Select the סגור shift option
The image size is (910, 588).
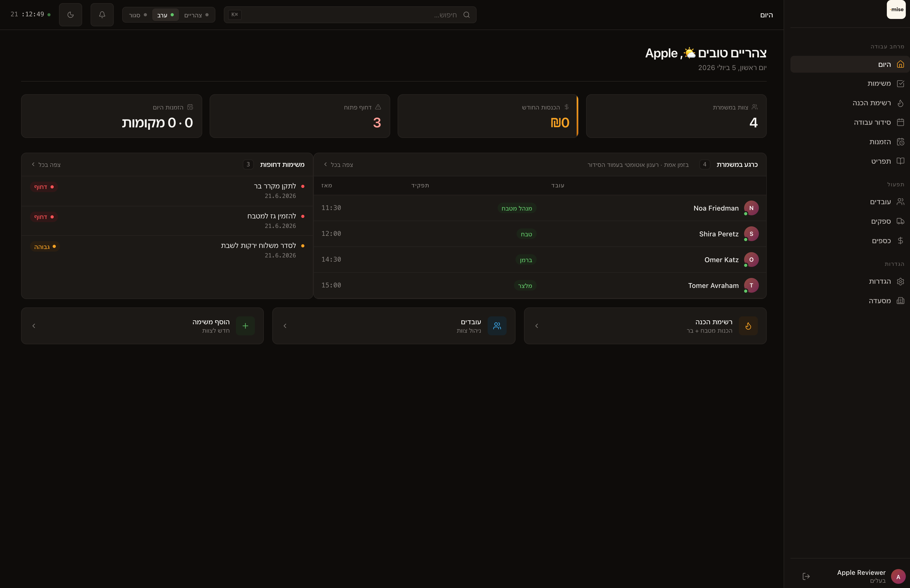(138, 15)
